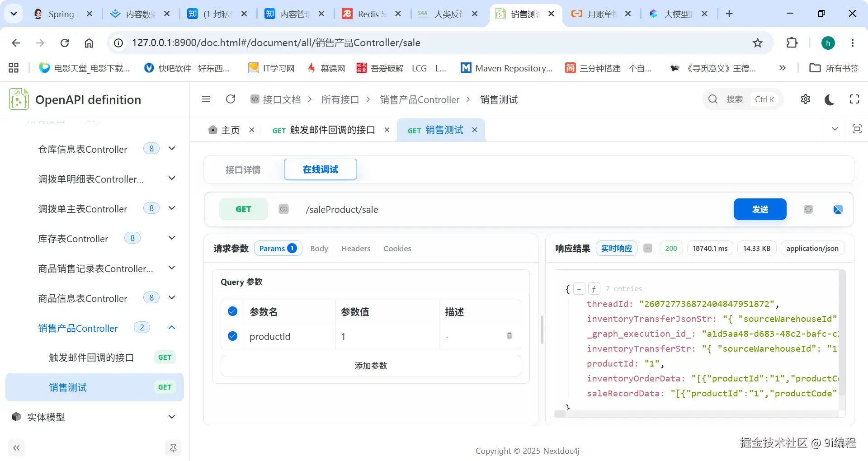Delete the productId parameter row

(x=509, y=336)
